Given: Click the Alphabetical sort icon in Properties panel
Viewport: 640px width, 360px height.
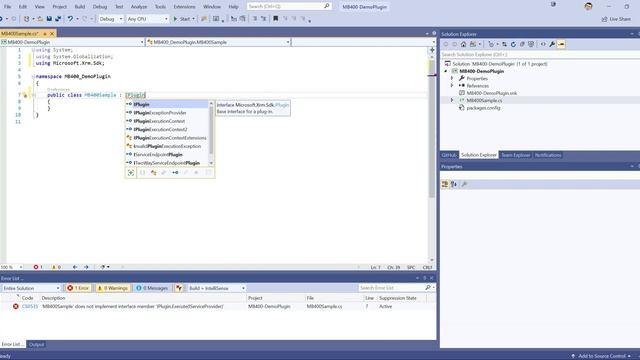Looking at the screenshot, I should 454,184.
